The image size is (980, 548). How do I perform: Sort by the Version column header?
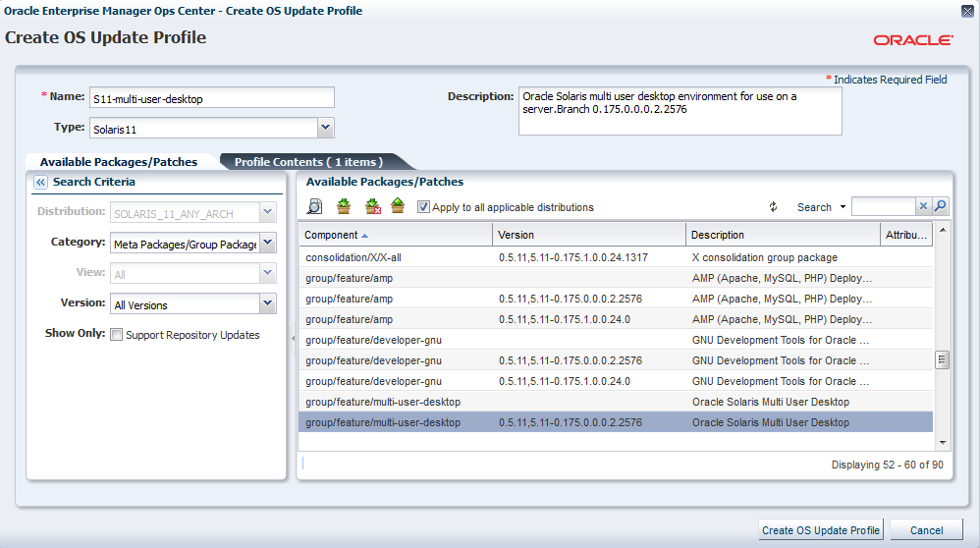coord(589,235)
